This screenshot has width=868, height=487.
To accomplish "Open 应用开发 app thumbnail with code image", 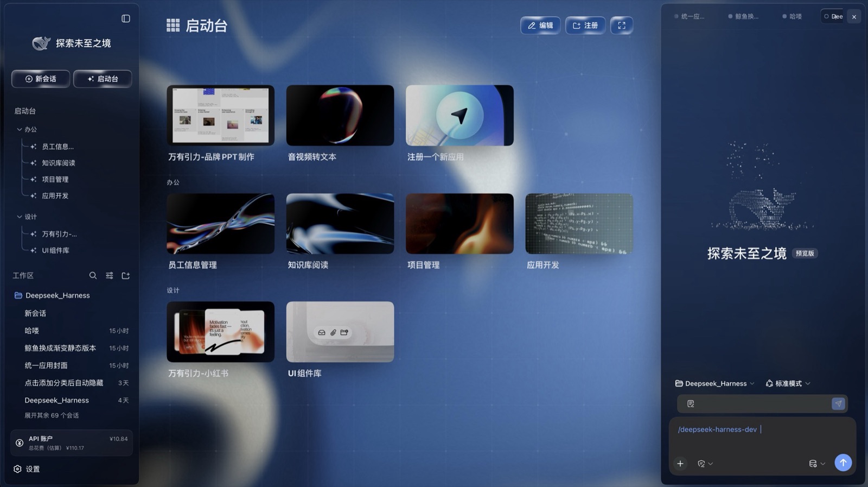I will click(579, 224).
